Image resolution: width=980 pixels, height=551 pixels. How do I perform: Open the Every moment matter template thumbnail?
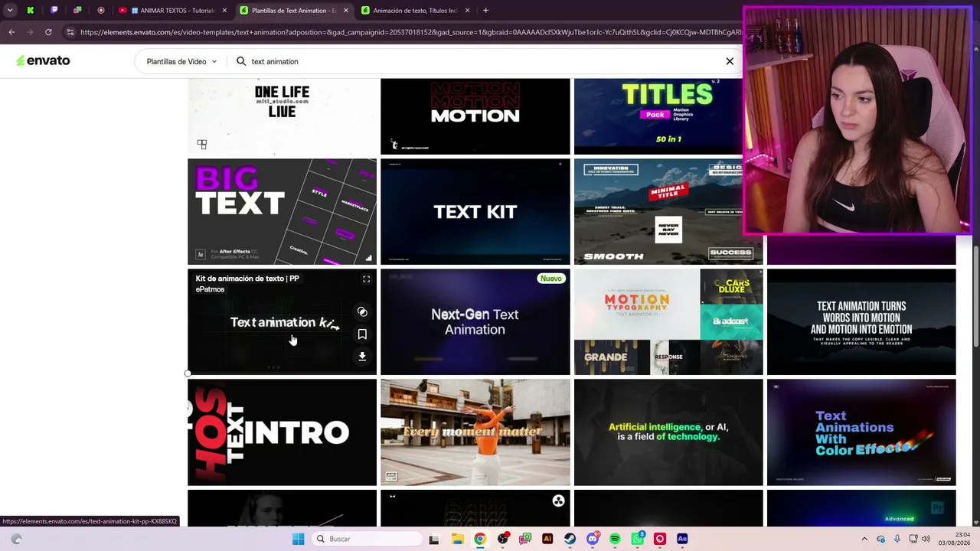pyautogui.click(x=475, y=432)
